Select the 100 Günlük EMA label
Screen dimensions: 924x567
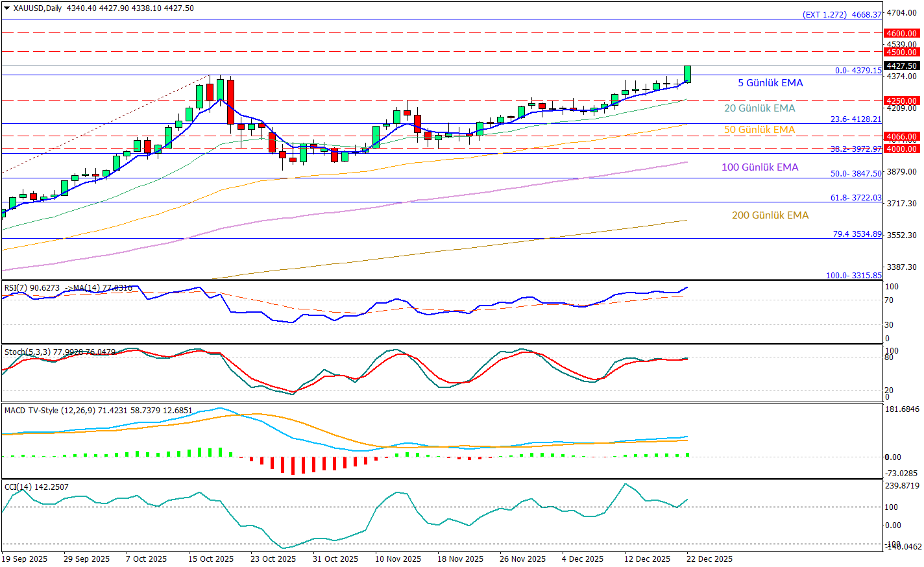[x=760, y=167]
